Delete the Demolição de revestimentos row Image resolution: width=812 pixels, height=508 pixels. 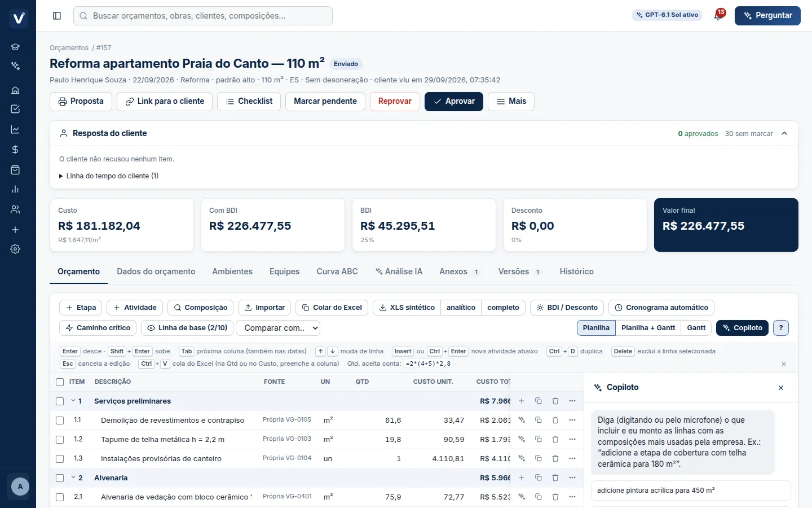point(555,420)
